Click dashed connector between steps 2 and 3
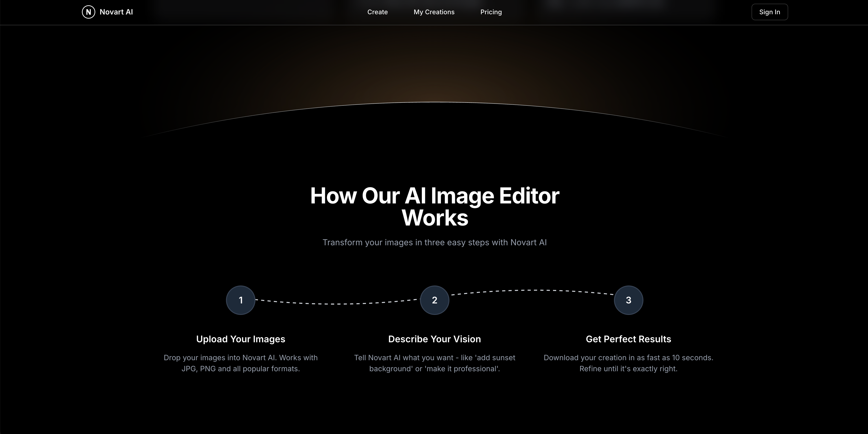This screenshot has width=868, height=434. tap(532, 291)
